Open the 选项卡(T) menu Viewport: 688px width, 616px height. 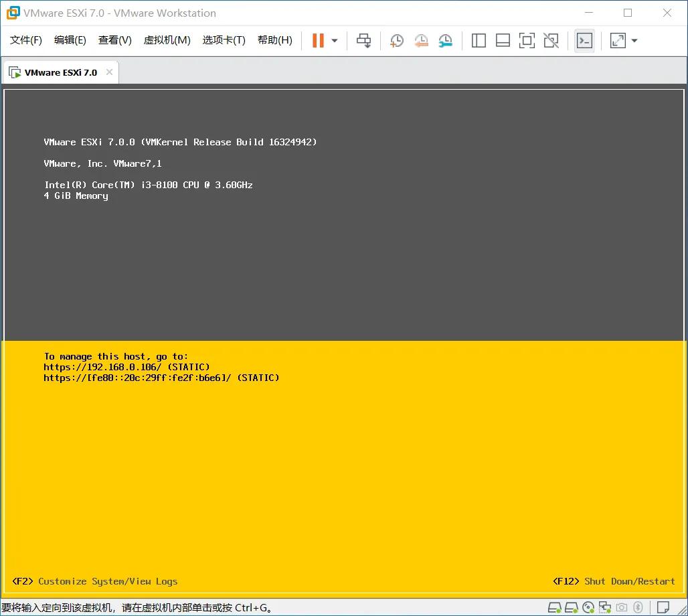tap(224, 40)
